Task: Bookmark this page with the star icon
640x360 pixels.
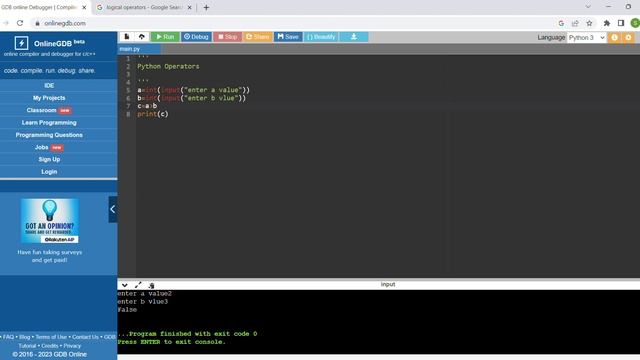Action: (589, 23)
